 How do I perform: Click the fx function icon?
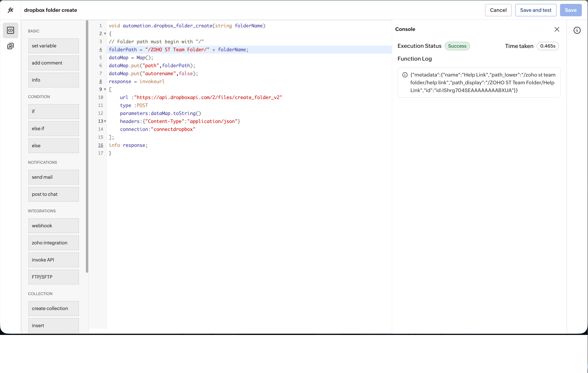pyautogui.click(x=10, y=10)
